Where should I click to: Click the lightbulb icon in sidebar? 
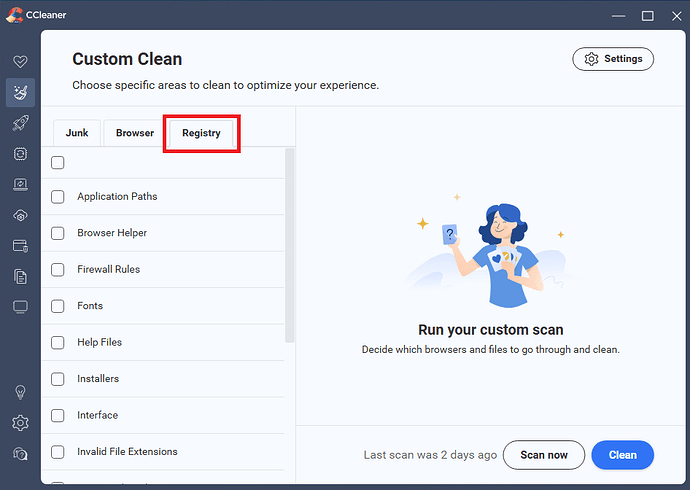click(20, 391)
